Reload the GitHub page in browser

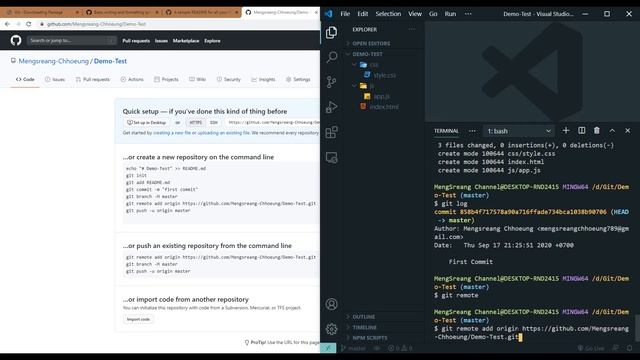pyautogui.click(x=29, y=24)
